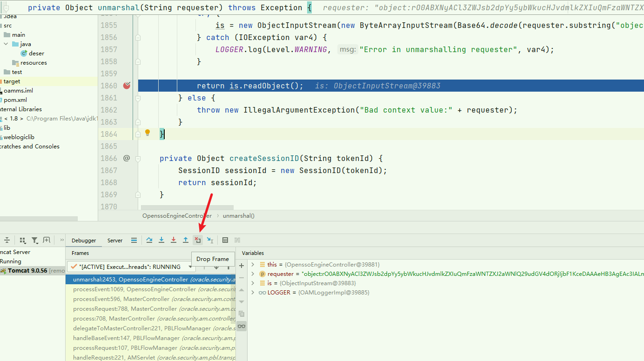
Task: Toggle the Show Watches glasses icon
Action: [241, 326]
